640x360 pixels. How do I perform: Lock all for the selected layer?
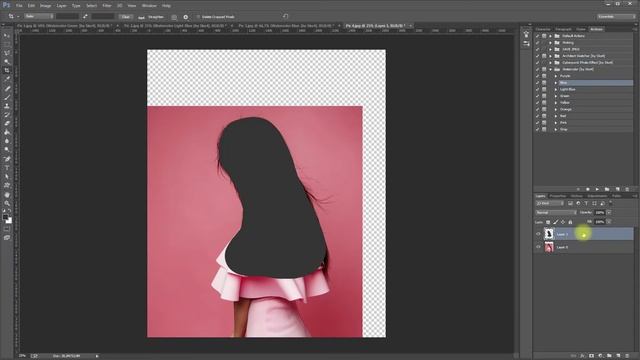570,222
